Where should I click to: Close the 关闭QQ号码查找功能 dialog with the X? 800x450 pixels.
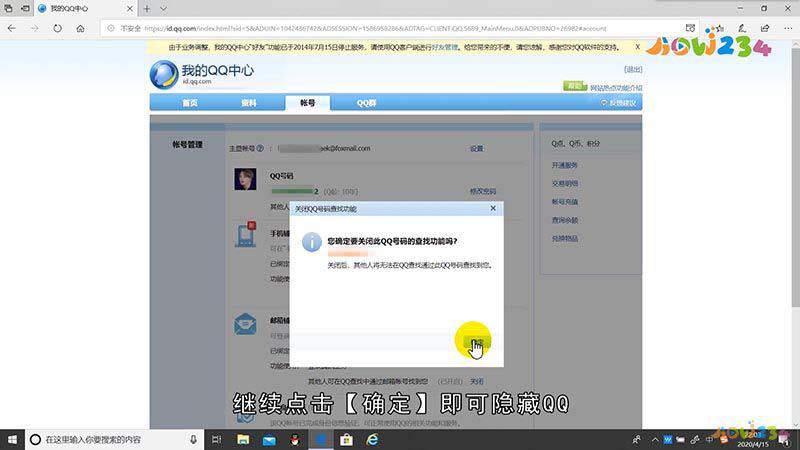493,208
